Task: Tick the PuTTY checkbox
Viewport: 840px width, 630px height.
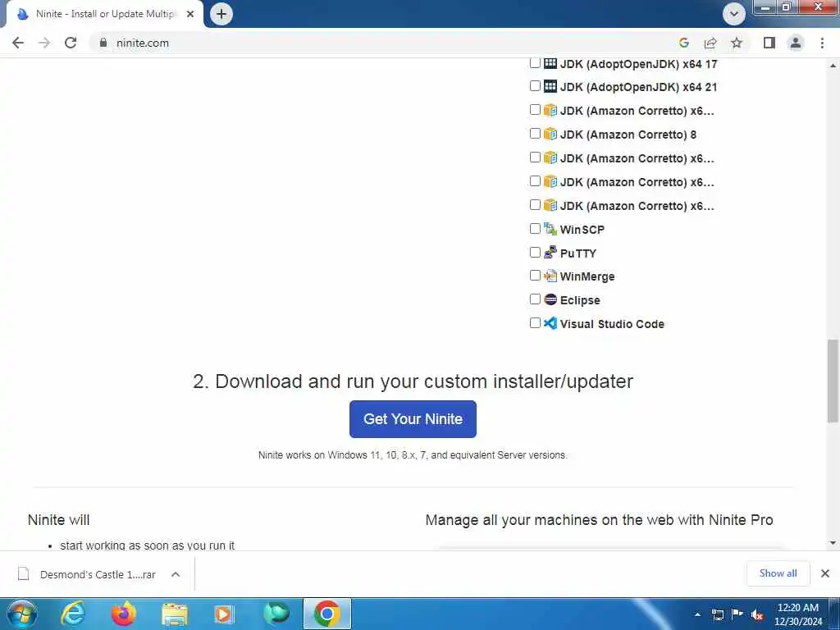Action: [535, 253]
